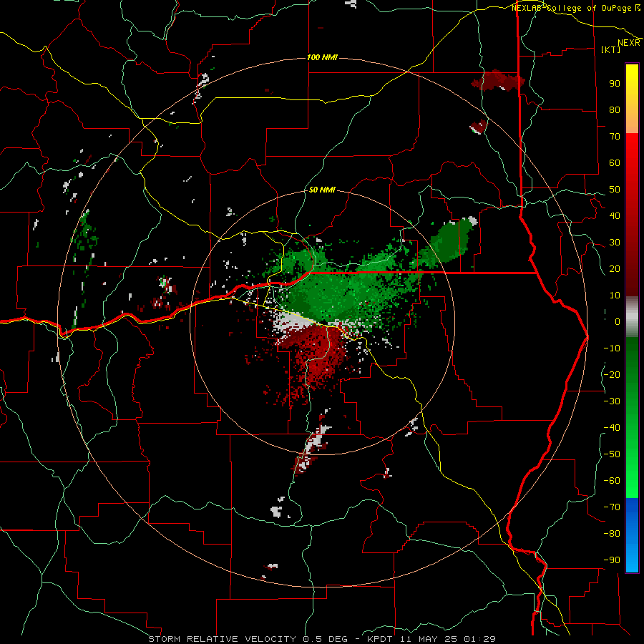644x644 pixels.
Task: Click the "100 NMI" range ring label
Action: [x=322, y=57]
